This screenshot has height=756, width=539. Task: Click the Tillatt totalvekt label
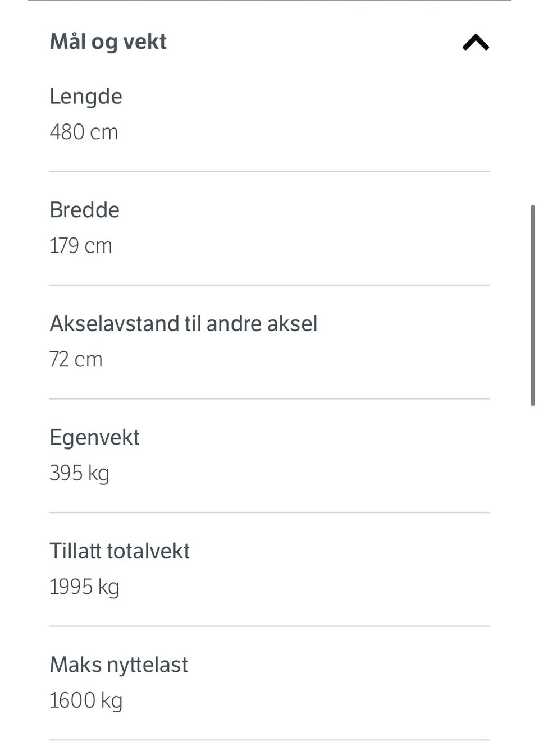coord(120,551)
